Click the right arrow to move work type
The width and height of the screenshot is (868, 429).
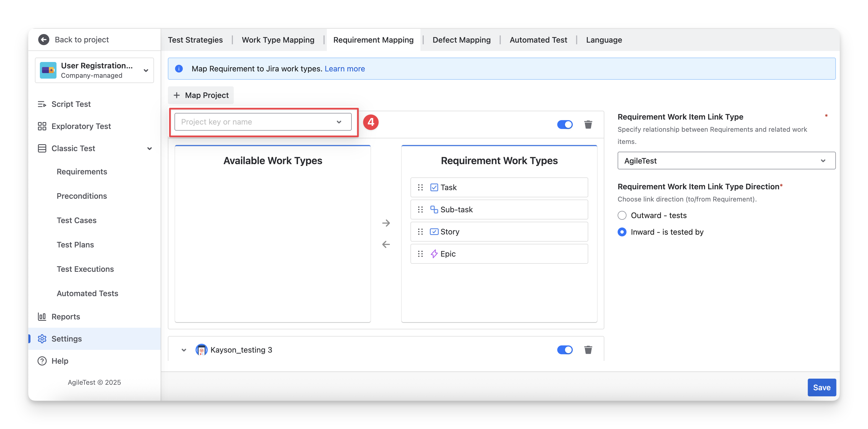pos(386,223)
